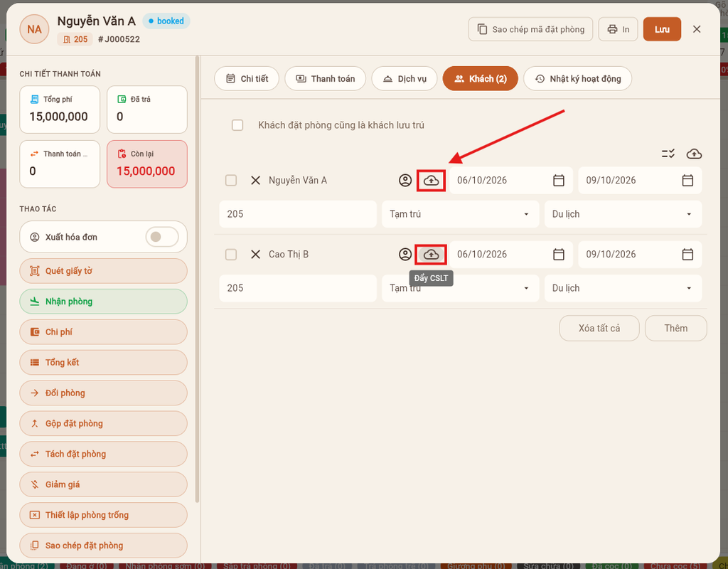Open the Nhật ký hoạt động tab
Screen dimensions: 728x569
tap(577, 78)
